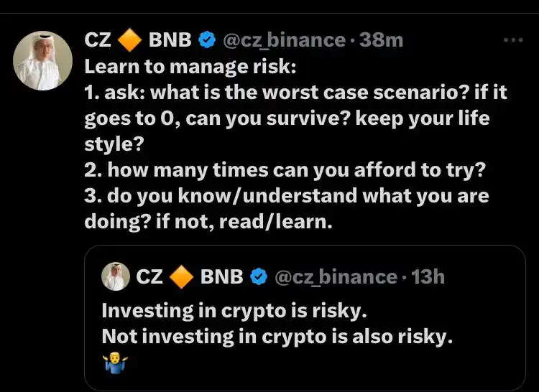539x392 pixels.
Task: Click the 13h timestamp in quoted tweet
Action: click(x=428, y=276)
